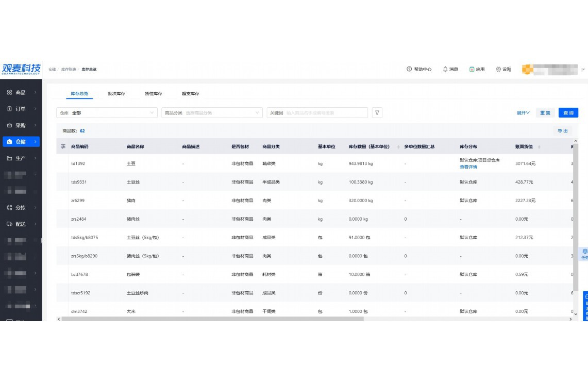Click 查看详情 link for 土豆 row
Viewport: 588px width, 382px height.
[468, 167]
